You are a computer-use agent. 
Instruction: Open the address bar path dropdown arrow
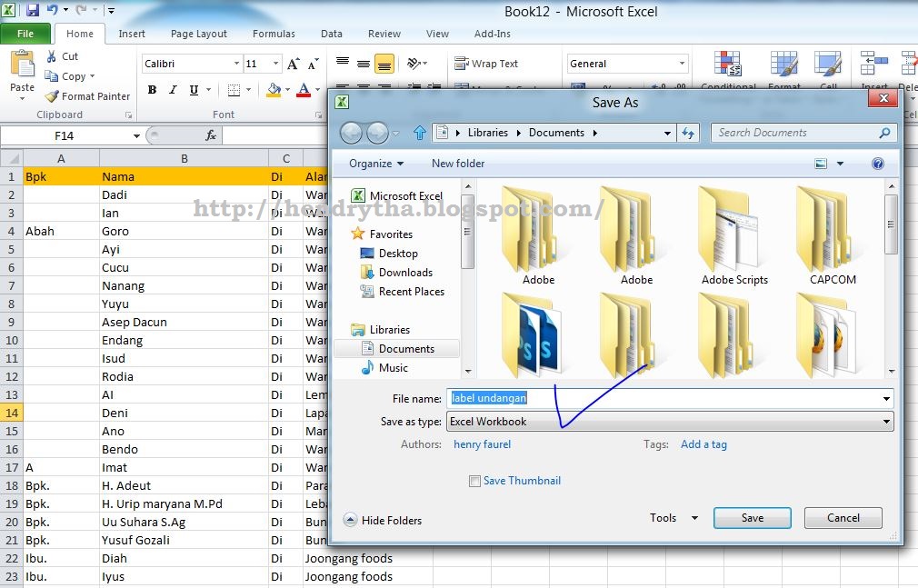pyautogui.click(x=667, y=133)
